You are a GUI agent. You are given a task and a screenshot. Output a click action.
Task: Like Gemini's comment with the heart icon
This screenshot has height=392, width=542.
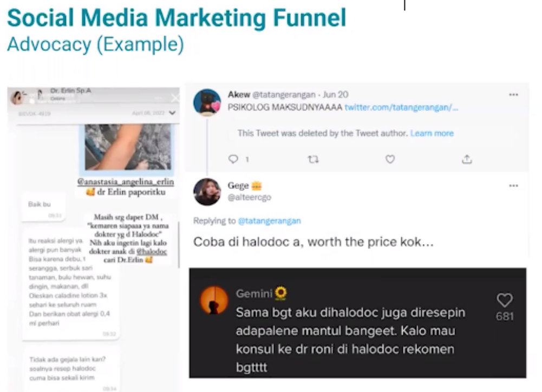[x=504, y=300]
